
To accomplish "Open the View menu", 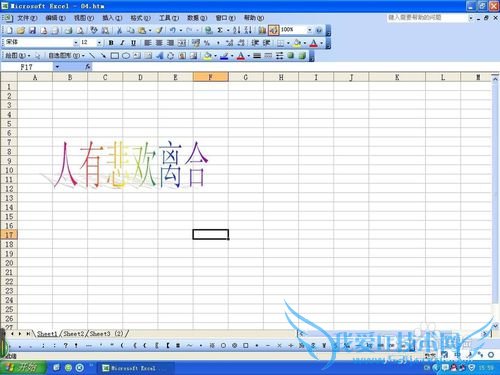I will [84, 18].
